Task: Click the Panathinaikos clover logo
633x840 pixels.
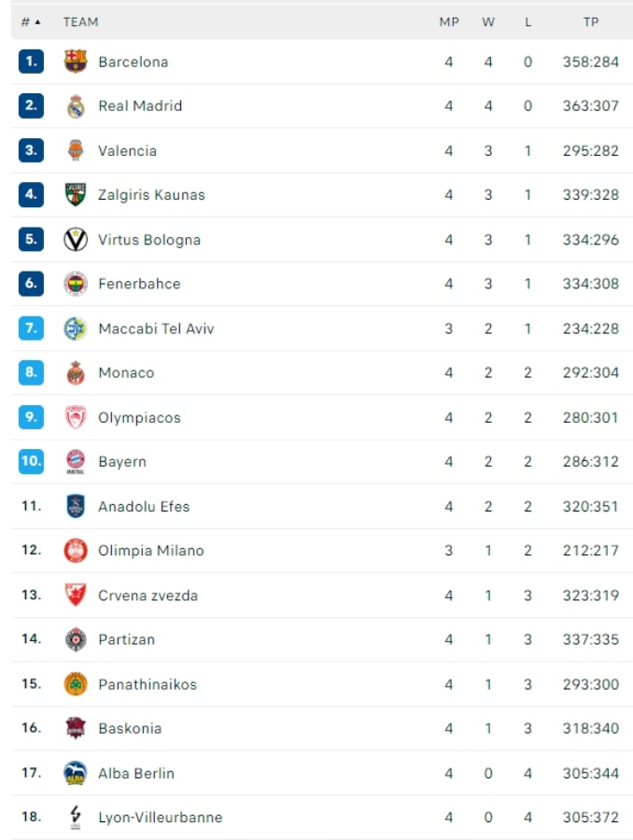Action: click(x=76, y=684)
